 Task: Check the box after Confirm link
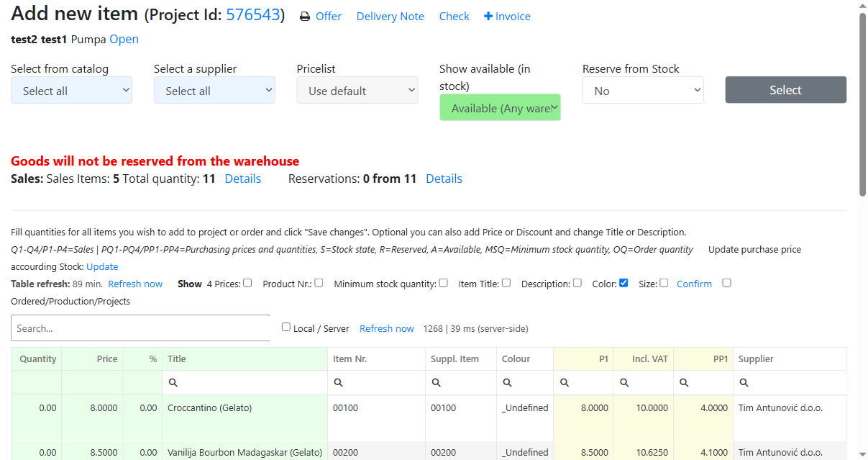coord(726,283)
